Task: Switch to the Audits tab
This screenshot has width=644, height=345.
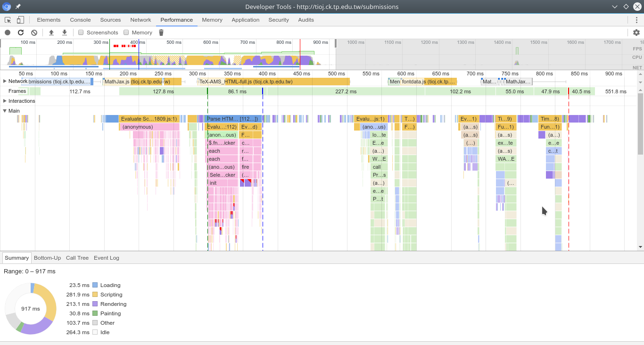Action: click(306, 20)
